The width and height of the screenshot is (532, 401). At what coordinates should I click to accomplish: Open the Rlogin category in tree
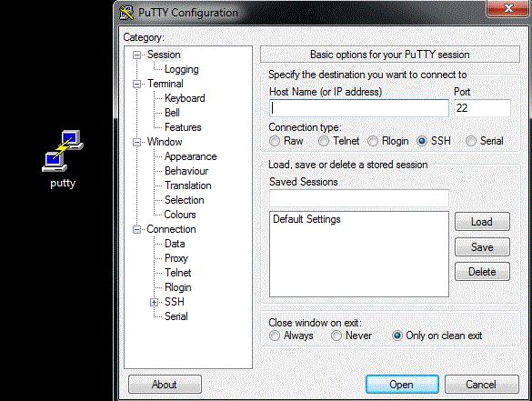pos(177,287)
